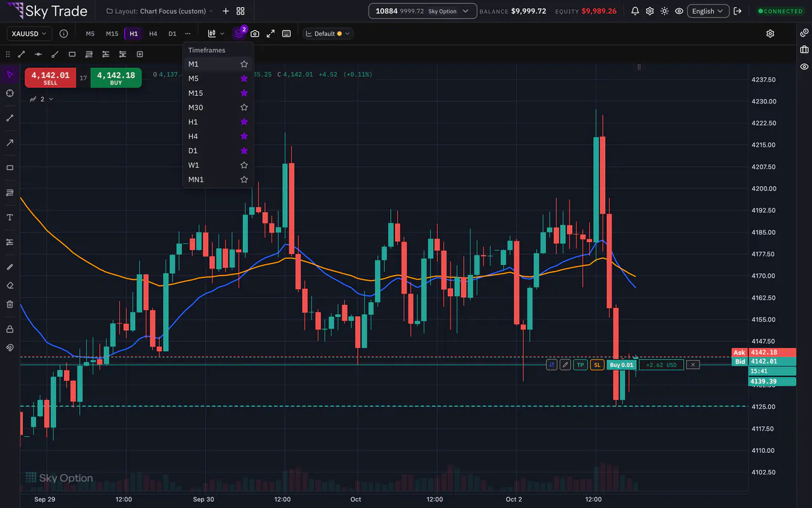Screen dimensions: 812x508
Task: Open the Default template dropdown
Action: [x=328, y=34]
